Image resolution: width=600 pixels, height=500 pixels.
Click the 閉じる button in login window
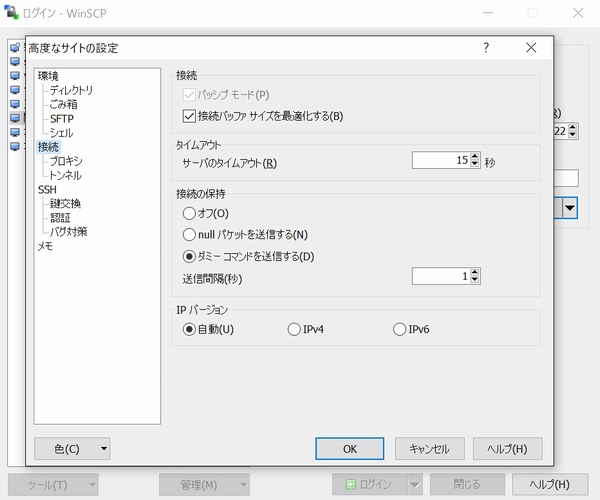[x=467, y=484]
